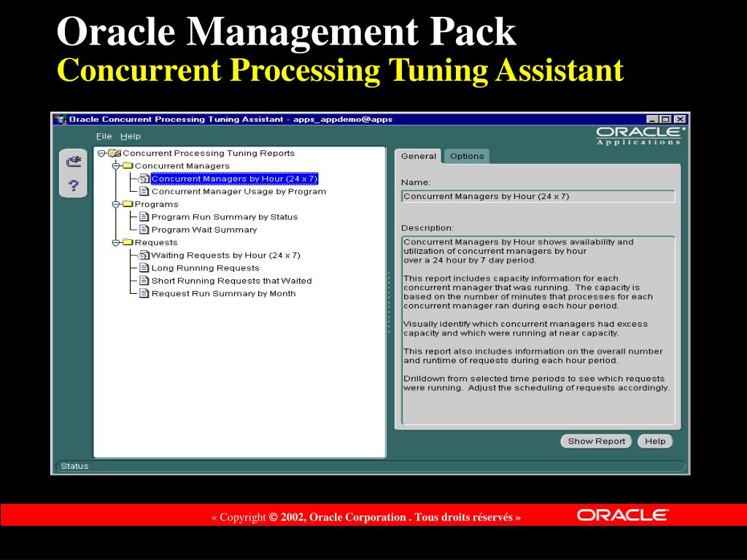Click the Show Report button
This screenshot has height=560, width=747.
(596, 441)
